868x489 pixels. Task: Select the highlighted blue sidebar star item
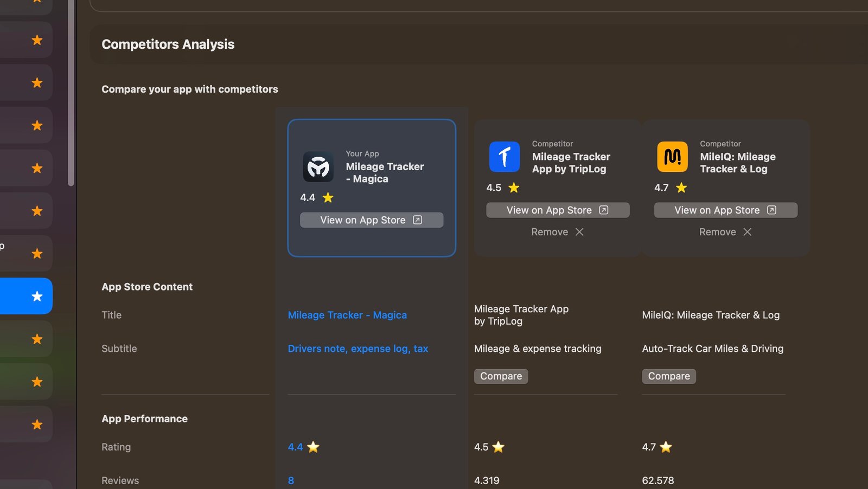[26, 296]
